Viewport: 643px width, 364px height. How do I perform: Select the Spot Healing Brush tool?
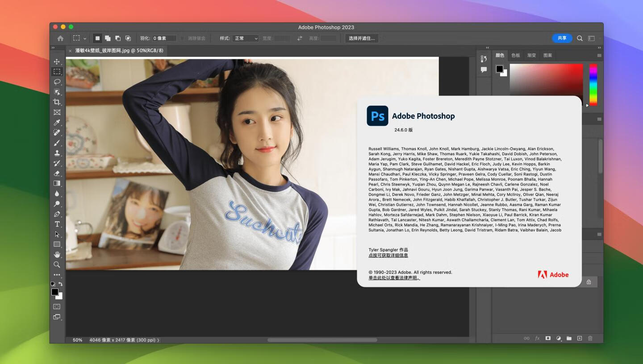(57, 132)
